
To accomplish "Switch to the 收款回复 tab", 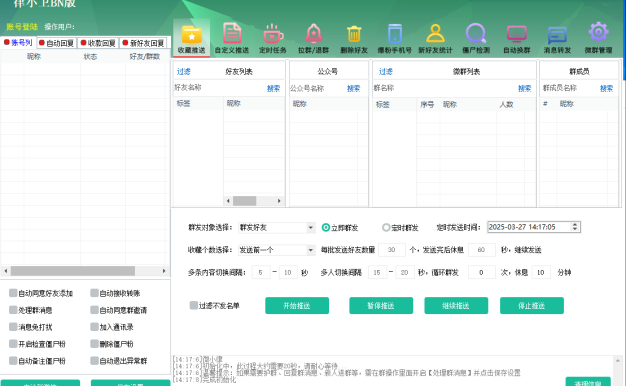I will click(x=98, y=43).
